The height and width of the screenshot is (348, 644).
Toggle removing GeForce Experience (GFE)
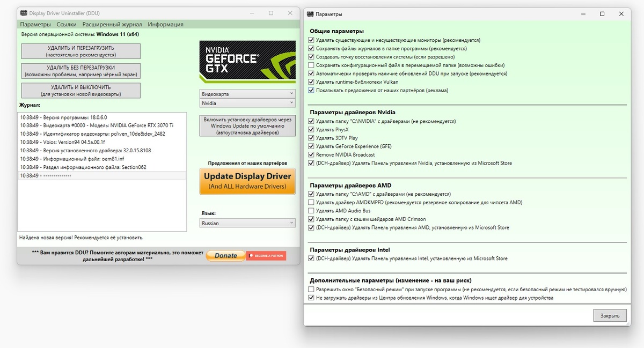[x=311, y=146]
